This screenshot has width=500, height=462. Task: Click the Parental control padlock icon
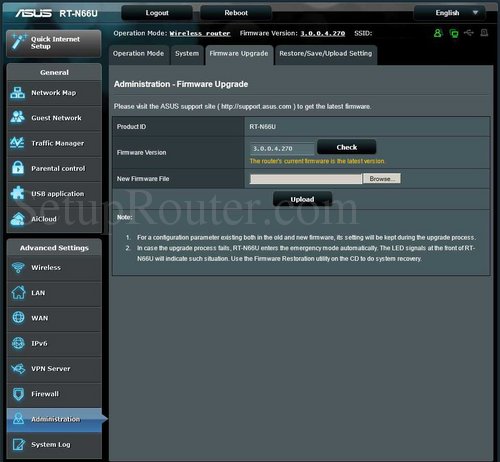click(x=18, y=168)
